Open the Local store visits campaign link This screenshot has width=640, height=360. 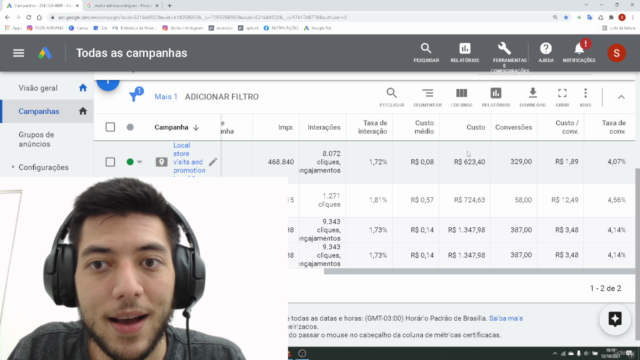pyautogui.click(x=189, y=159)
